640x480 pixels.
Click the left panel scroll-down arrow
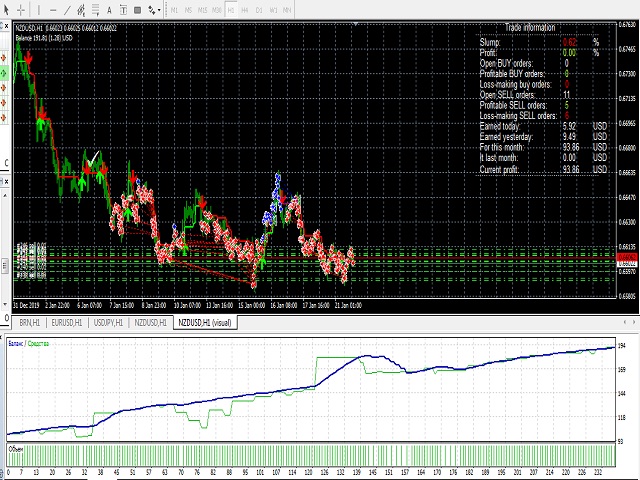[5, 304]
